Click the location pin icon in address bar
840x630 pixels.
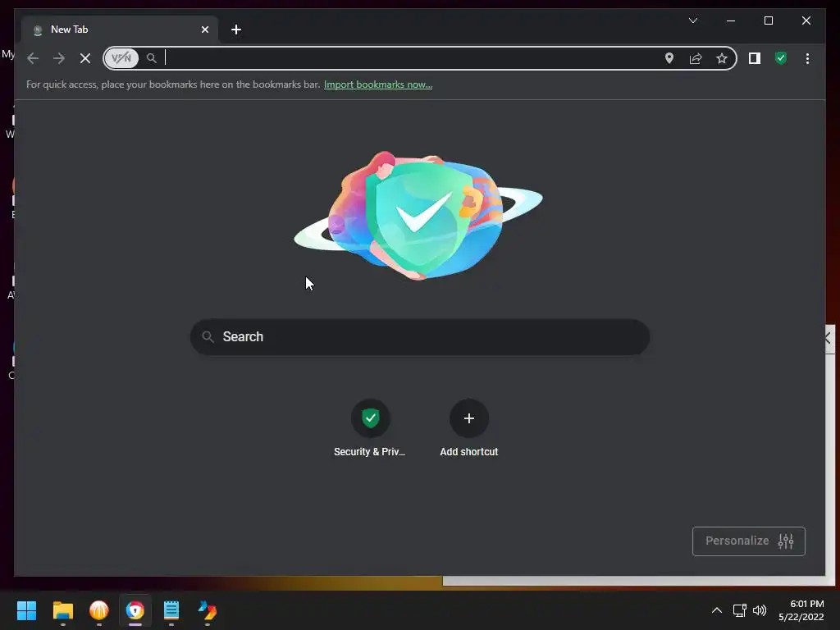click(669, 58)
